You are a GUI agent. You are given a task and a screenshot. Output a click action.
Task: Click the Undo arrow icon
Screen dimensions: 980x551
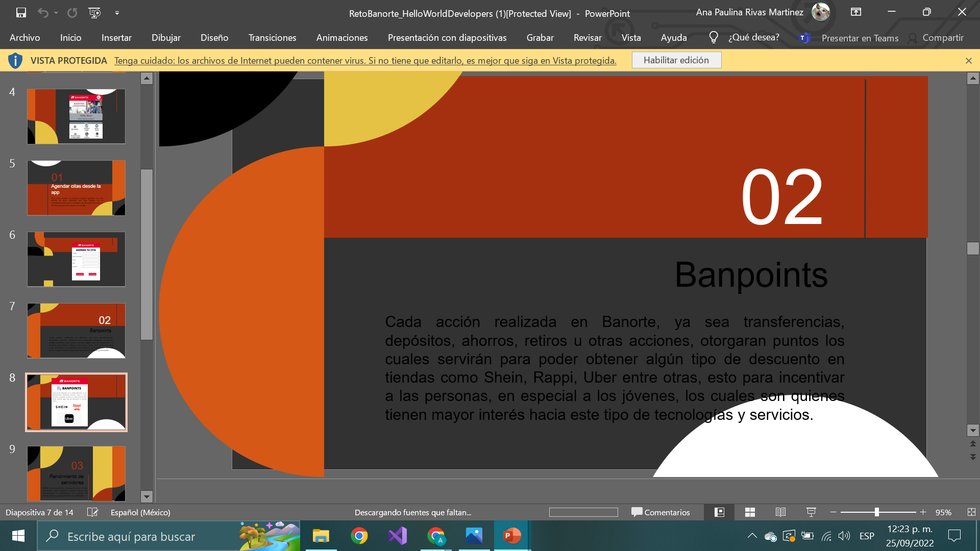pyautogui.click(x=43, y=13)
